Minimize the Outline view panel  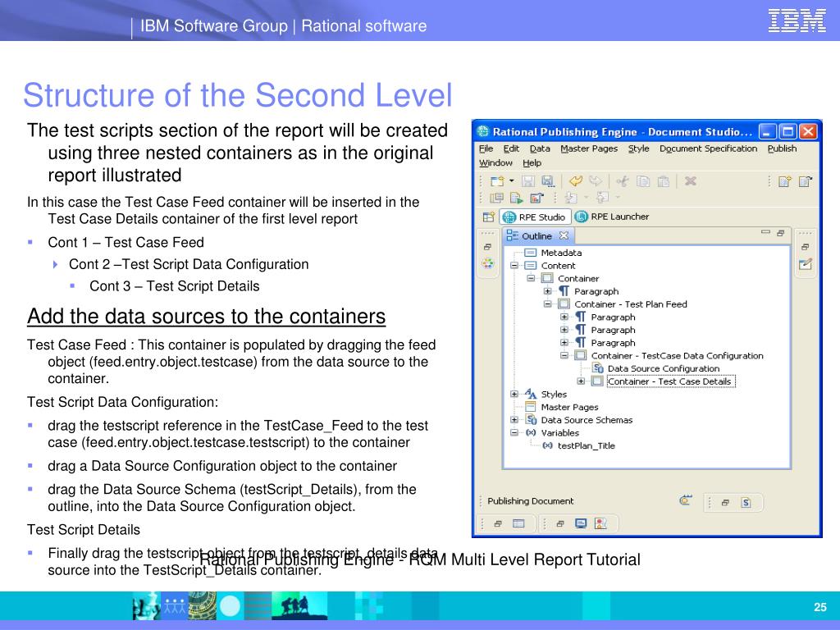coord(765,234)
